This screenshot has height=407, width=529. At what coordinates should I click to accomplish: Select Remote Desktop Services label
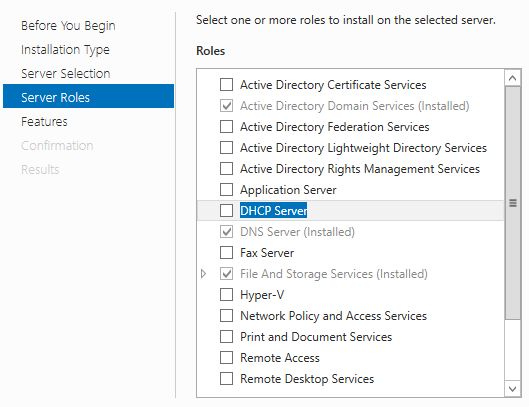click(x=307, y=379)
